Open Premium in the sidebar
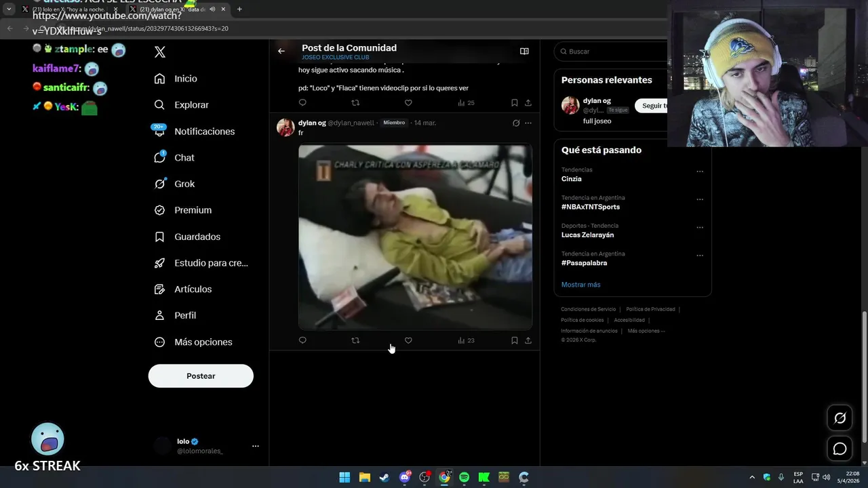 click(x=182, y=210)
